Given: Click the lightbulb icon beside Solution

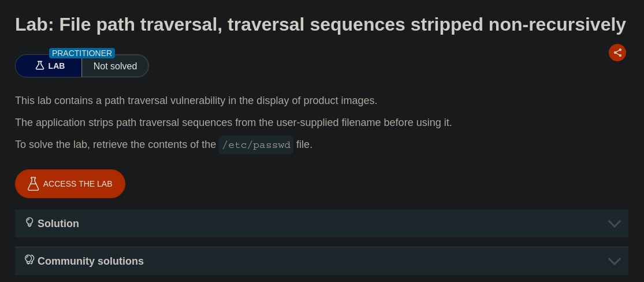Looking at the screenshot, I should 29,222.
